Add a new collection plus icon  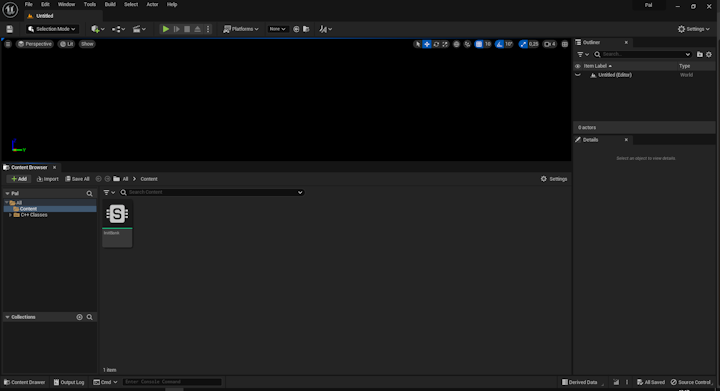click(79, 317)
